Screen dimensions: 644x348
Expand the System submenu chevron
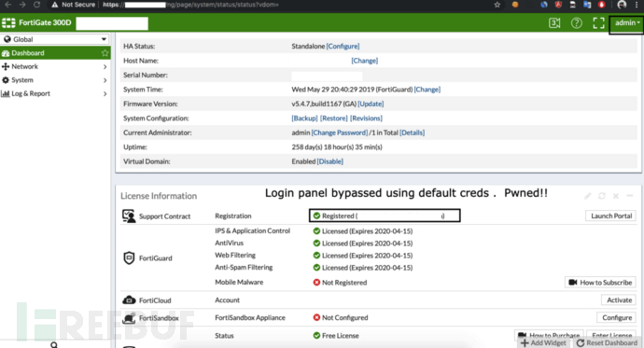[x=105, y=80]
